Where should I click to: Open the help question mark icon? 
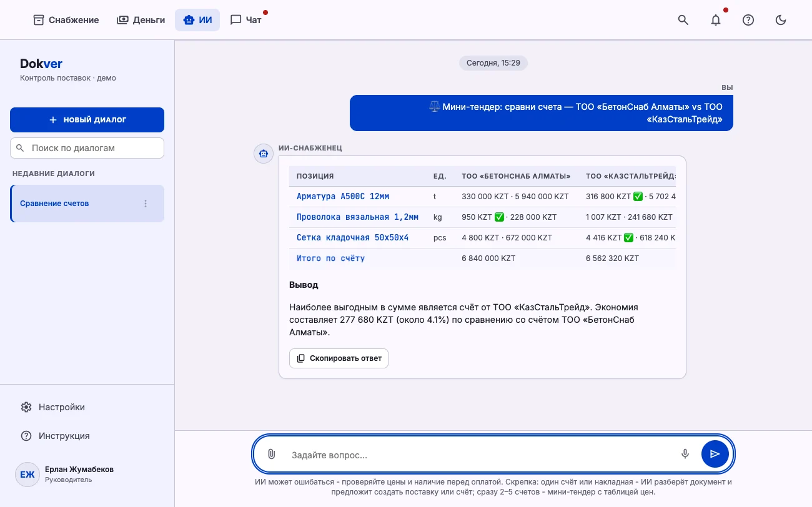click(x=748, y=20)
